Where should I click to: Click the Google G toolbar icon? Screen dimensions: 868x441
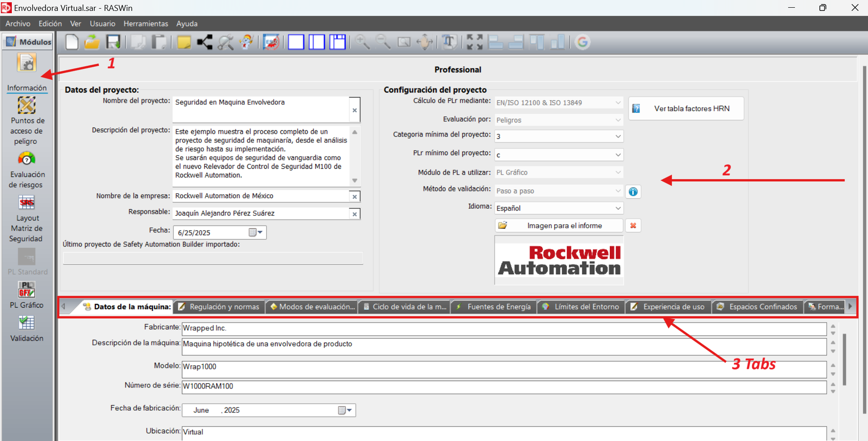click(583, 42)
